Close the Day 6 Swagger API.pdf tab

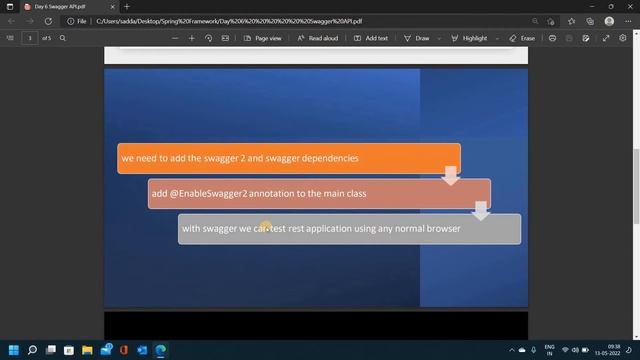(x=113, y=7)
